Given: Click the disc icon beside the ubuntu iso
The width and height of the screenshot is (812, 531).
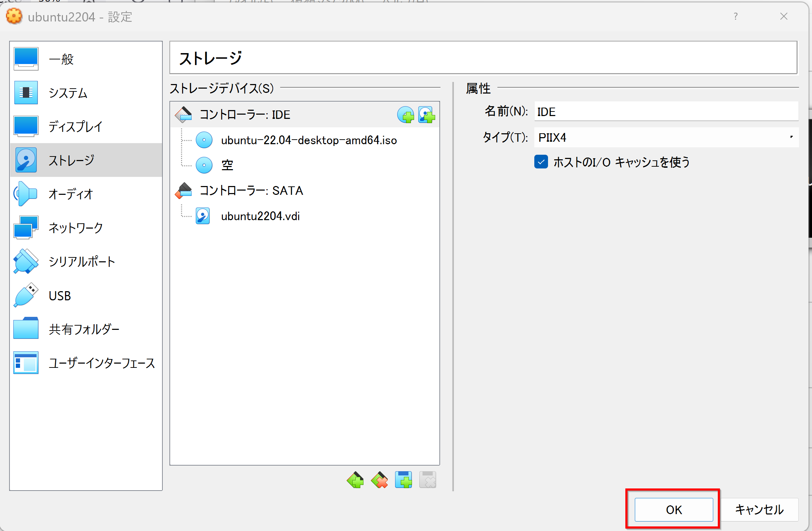Looking at the screenshot, I should [204, 140].
